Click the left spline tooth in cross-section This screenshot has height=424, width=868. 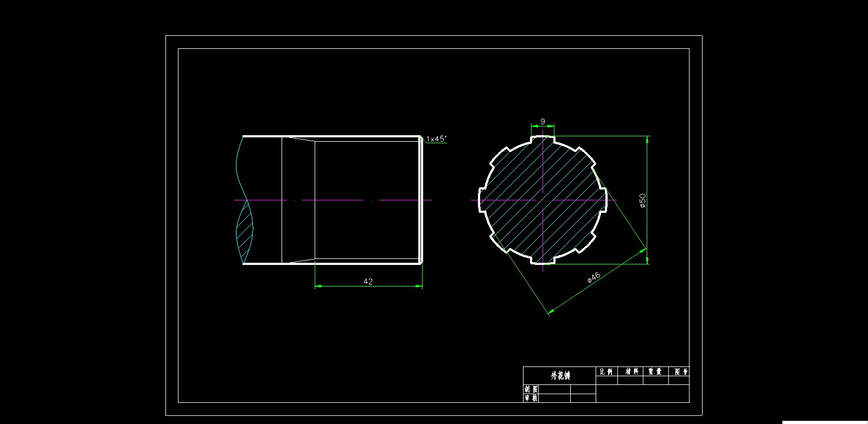[x=480, y=200]
